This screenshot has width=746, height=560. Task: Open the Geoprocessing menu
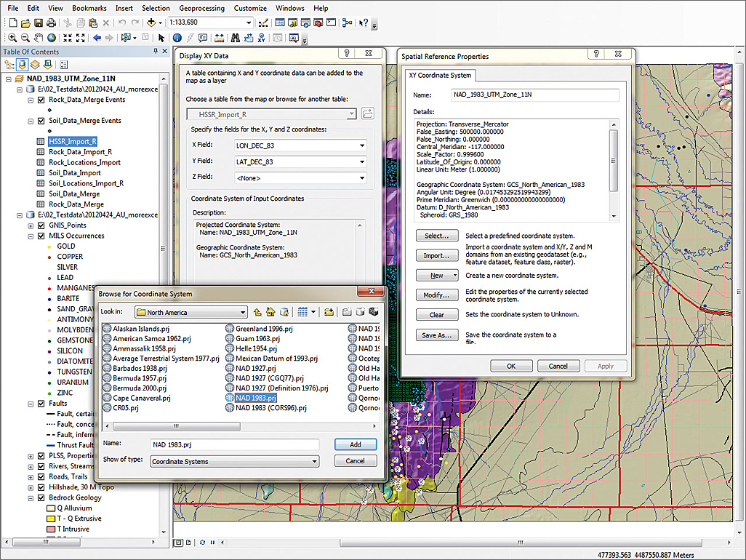[x=201, y=8]
